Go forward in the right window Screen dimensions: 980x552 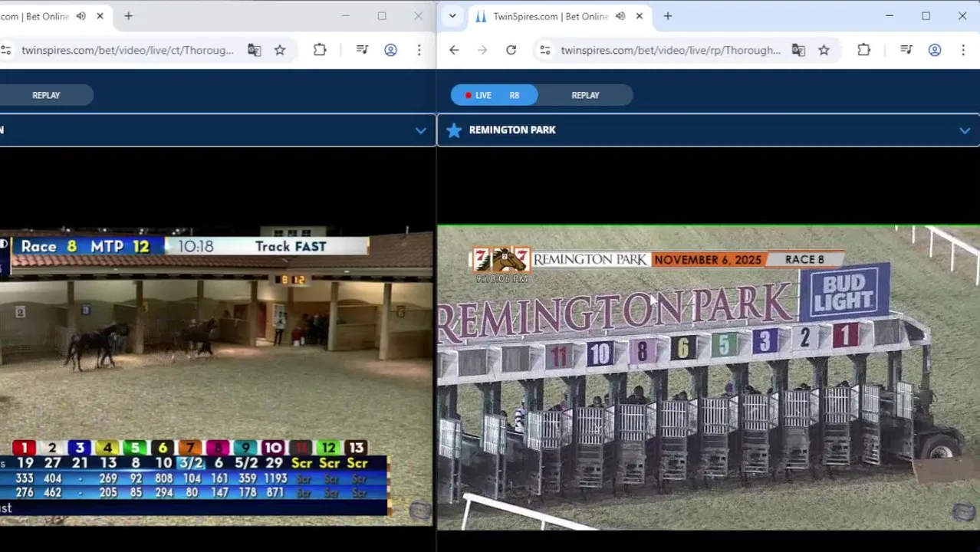482,50
